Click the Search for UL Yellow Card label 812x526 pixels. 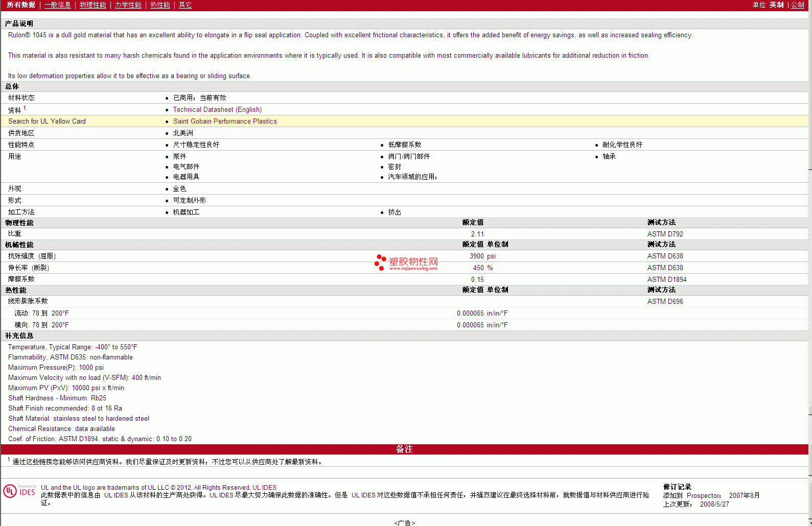tap(47, 122)
